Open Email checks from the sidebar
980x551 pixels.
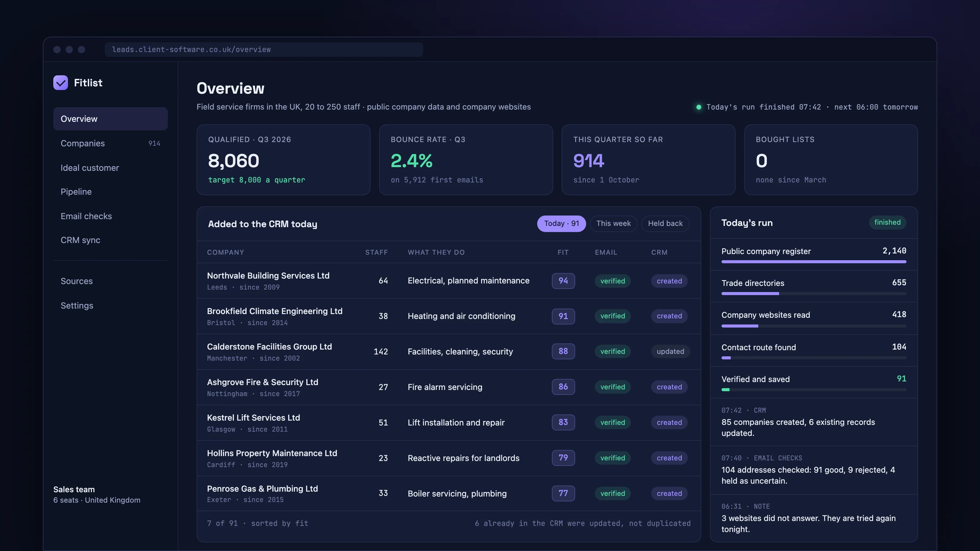[110, 216]
